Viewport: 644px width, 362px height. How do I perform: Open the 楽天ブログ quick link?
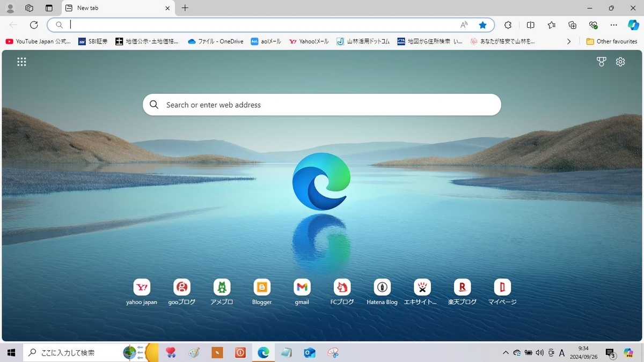point(462,292)
